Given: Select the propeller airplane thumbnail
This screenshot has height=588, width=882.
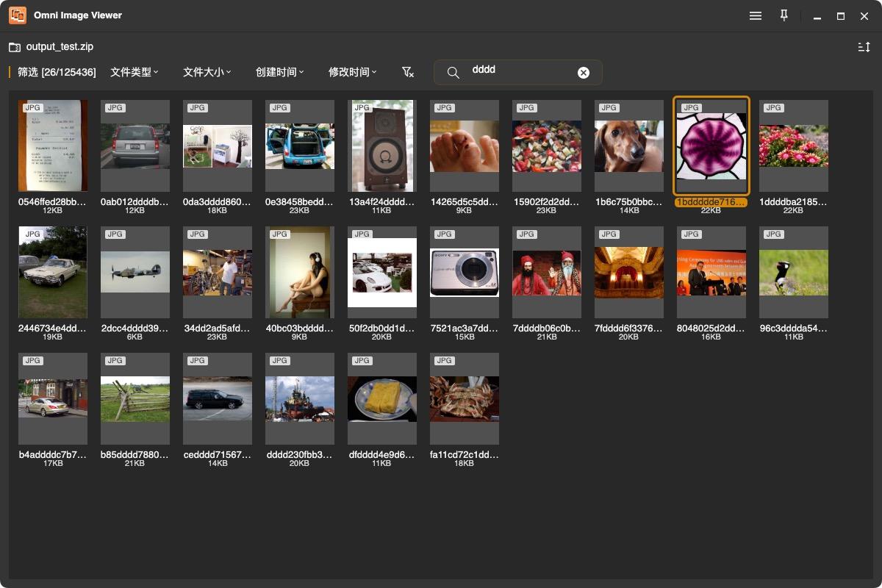Looking at the screenshot, I should pos(135,272).
